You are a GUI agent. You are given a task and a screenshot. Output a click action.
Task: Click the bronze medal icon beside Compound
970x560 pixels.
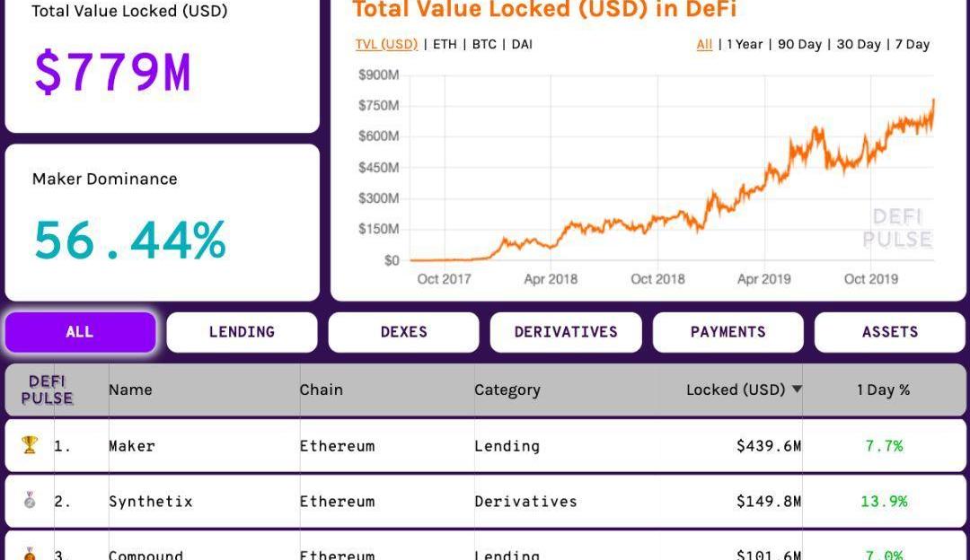pyautogui.click(x=30, y=554)
